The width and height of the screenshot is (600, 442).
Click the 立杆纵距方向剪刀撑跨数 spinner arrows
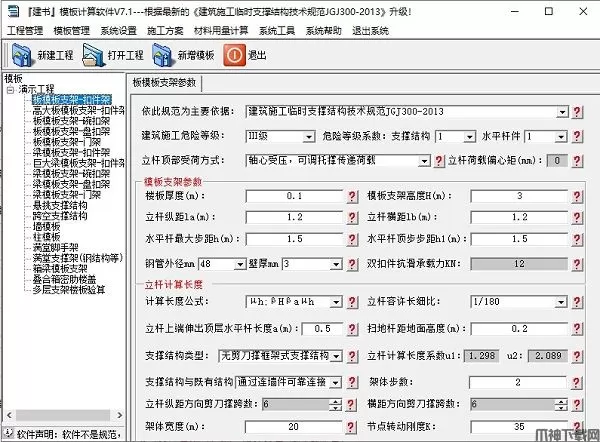(x=336, y=404)
